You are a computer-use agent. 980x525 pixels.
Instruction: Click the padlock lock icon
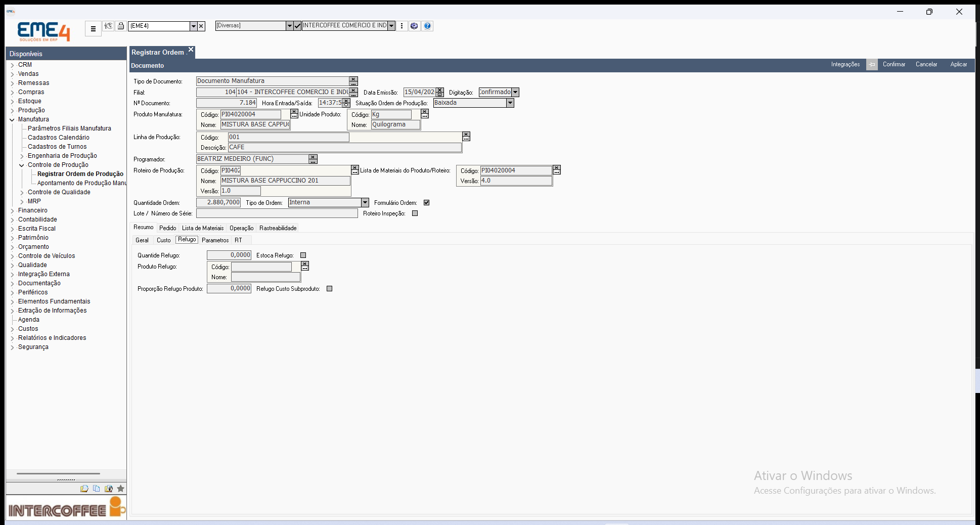click(121, 26)
